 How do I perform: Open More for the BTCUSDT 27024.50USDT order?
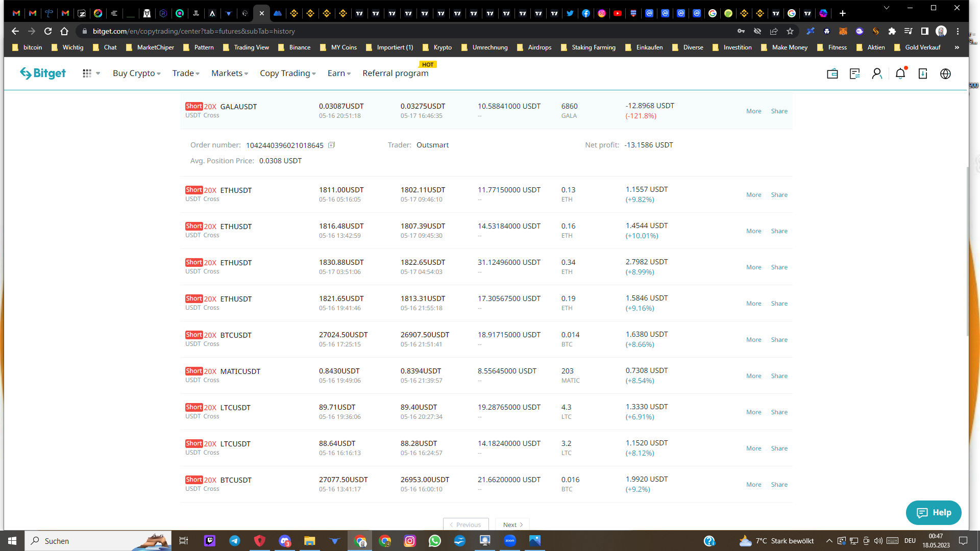click(753, 340)
